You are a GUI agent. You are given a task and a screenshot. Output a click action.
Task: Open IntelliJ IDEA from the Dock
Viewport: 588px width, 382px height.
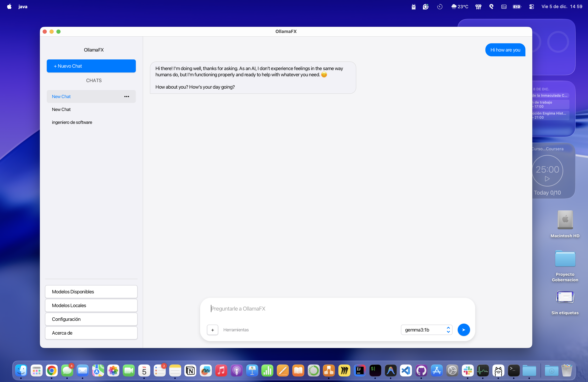360,370
